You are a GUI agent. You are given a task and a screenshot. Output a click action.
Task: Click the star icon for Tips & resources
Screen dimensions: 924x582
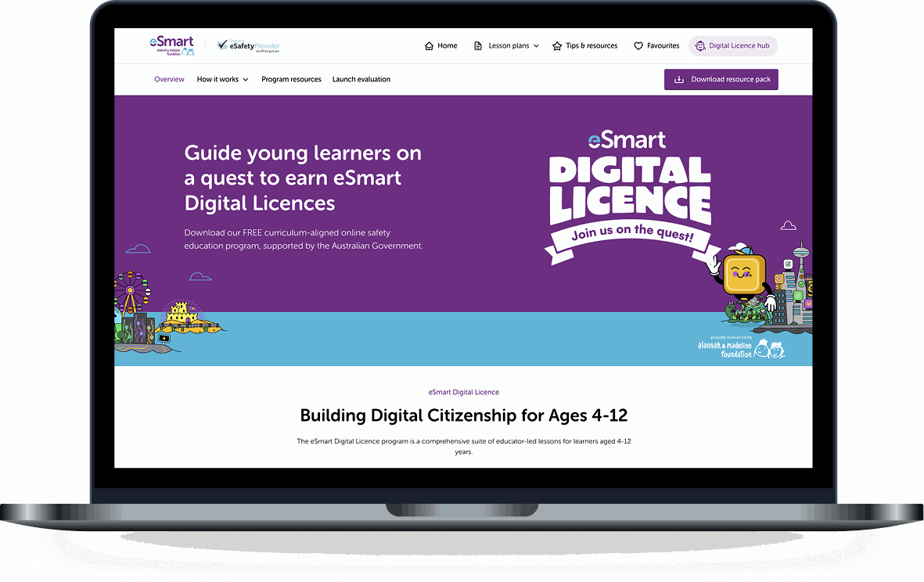click(x=557, y=46)
